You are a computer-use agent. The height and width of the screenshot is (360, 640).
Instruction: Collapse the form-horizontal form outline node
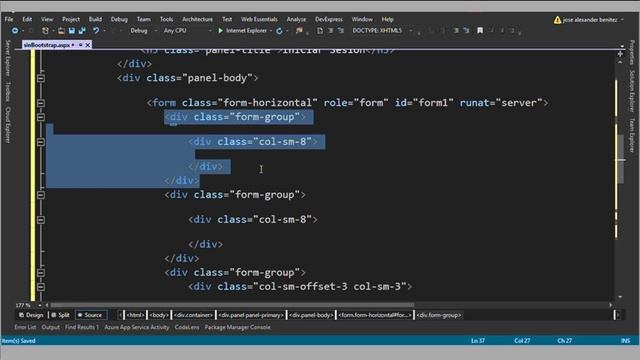coord(41,103)
